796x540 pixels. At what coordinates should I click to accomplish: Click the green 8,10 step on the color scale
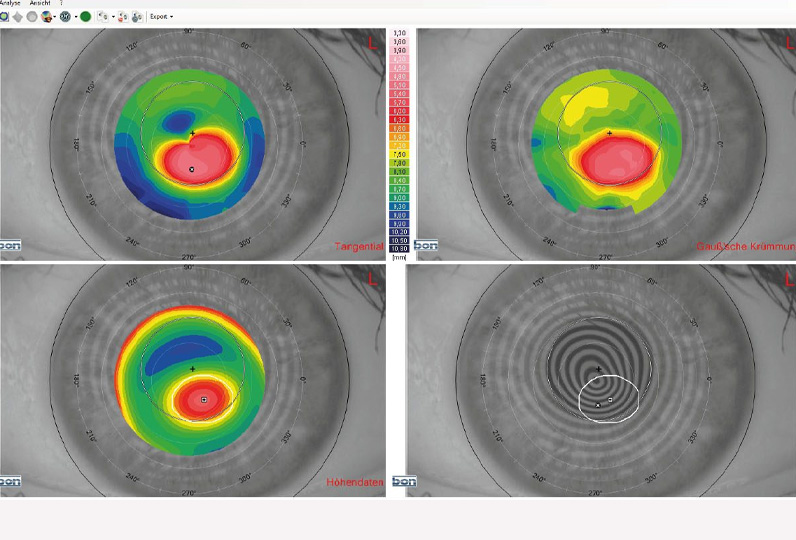[x=400, y=172]
